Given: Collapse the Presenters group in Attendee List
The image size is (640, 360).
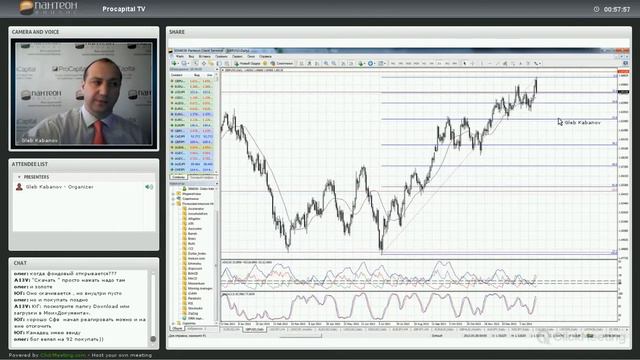Looking at the screenshot, I should pyautogui.click(x=19, y=177).
